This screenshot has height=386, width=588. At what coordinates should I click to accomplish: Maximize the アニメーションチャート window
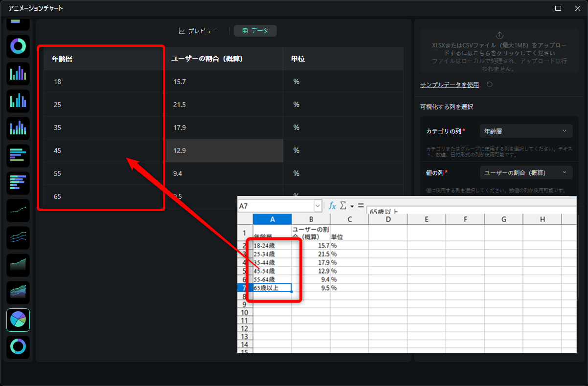(x=558, y=8)
